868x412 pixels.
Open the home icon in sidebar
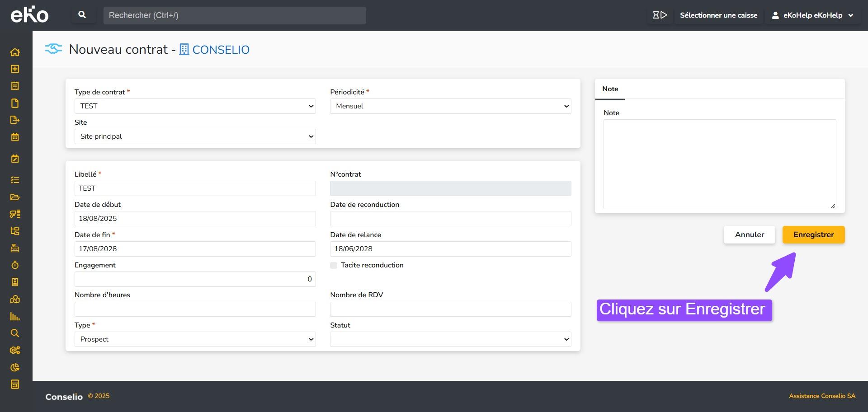click(x=15, y=52)
